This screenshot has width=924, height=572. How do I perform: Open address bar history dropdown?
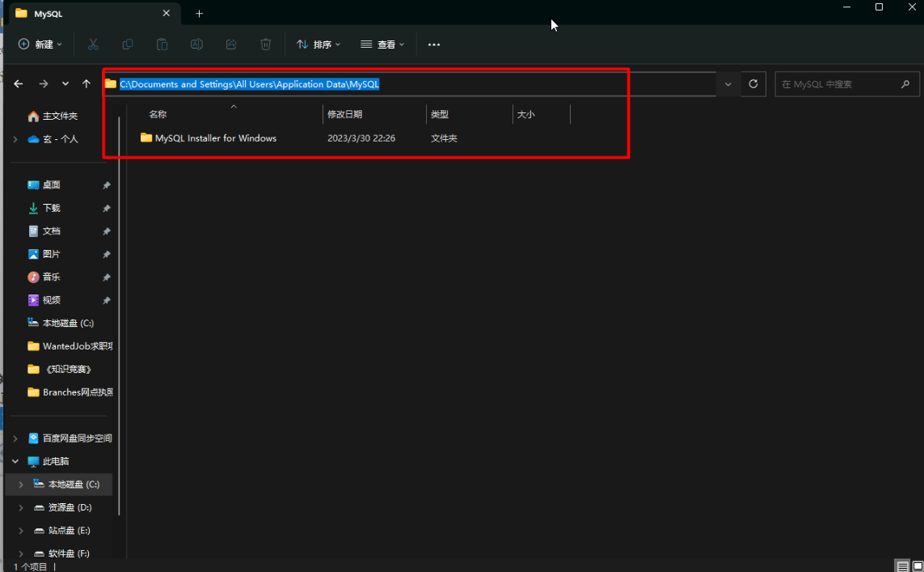tap(728, 84)
